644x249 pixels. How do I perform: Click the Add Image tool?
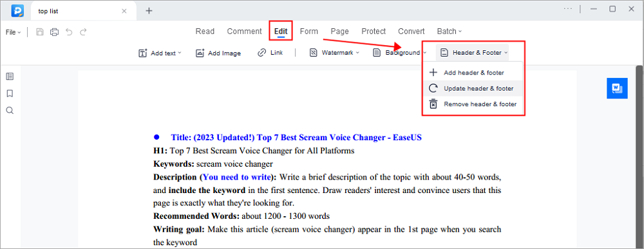click(x=218, y=53)
